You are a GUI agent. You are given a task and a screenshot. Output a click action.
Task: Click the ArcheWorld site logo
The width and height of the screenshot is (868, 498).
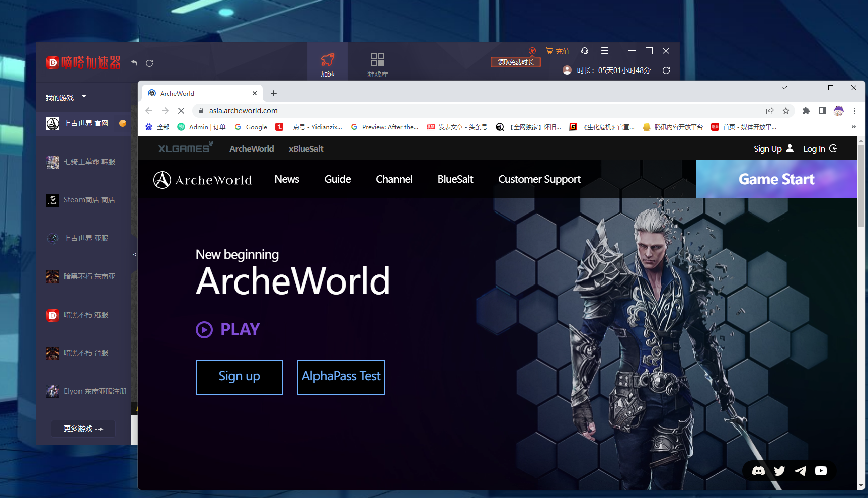[202, 180]
